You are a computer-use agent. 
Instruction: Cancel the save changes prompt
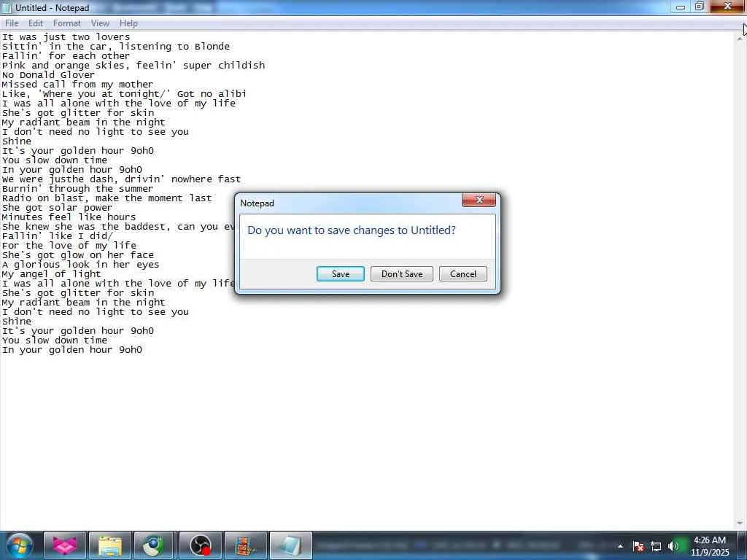point(463,274)
